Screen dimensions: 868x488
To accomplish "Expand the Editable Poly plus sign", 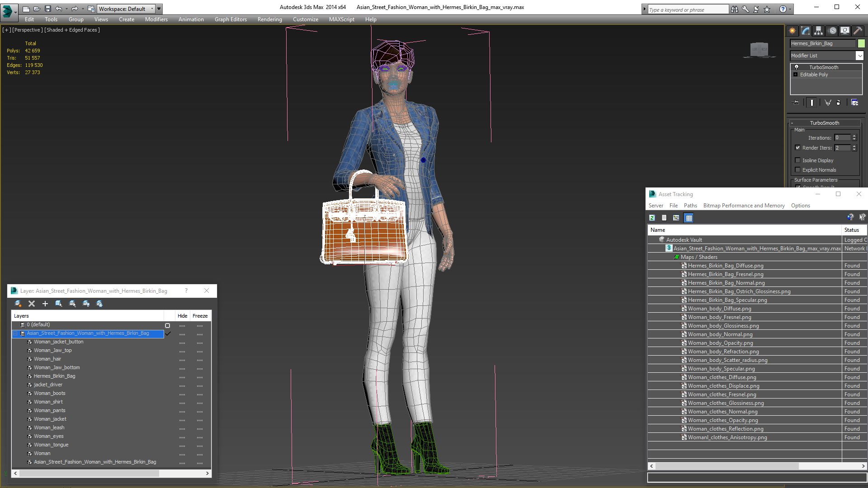I will point(796,75).
